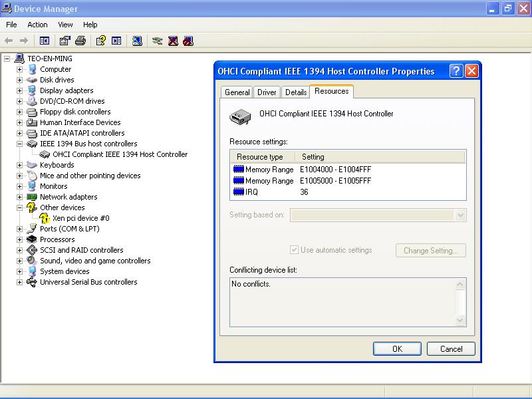This screenshot has height=399, width=532.
Task: Expand the Network adapters node
Action: pos(20,197)
